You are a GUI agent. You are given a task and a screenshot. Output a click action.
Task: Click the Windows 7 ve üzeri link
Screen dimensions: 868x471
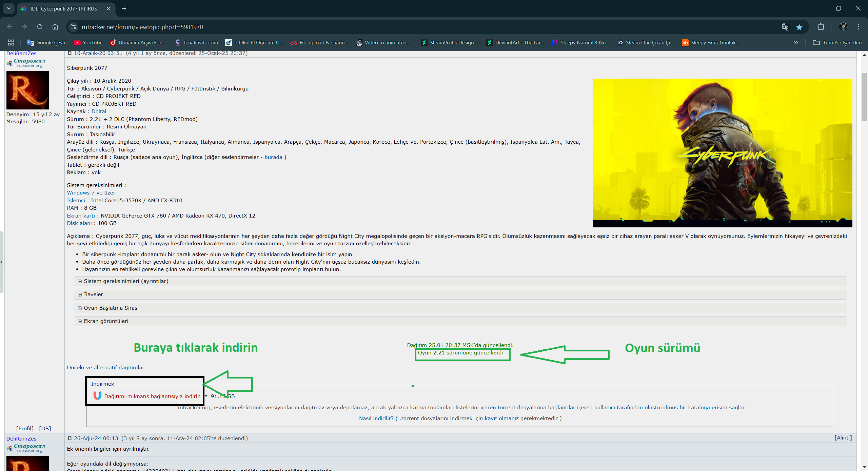(x=92, y=192)
